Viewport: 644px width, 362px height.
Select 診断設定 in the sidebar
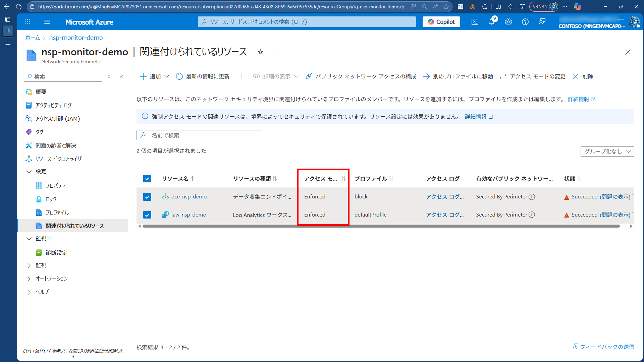pyautogui.click(x=56, y=252)
